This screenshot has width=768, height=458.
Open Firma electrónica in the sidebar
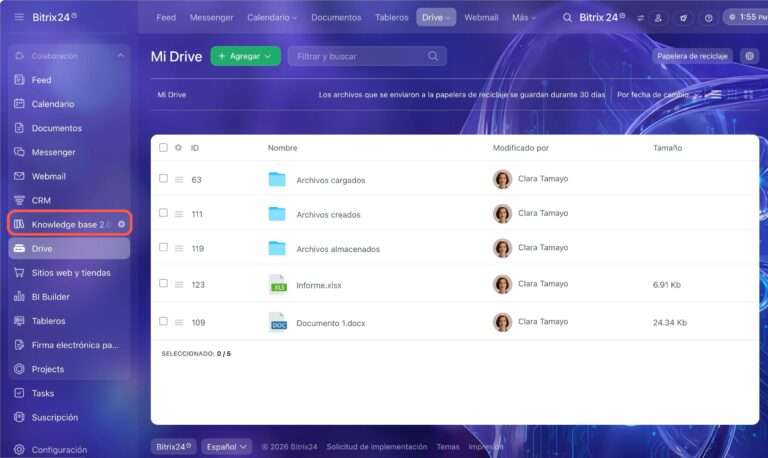tap(69, 345)
